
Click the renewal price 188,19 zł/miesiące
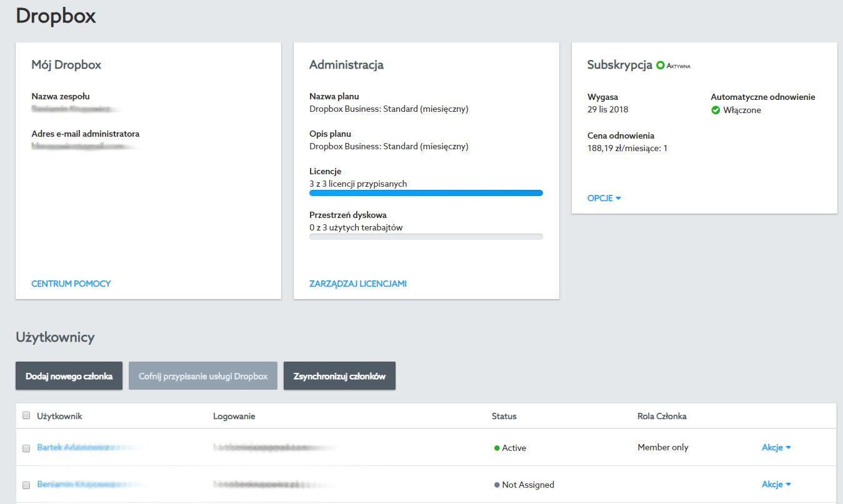(627, 148)
